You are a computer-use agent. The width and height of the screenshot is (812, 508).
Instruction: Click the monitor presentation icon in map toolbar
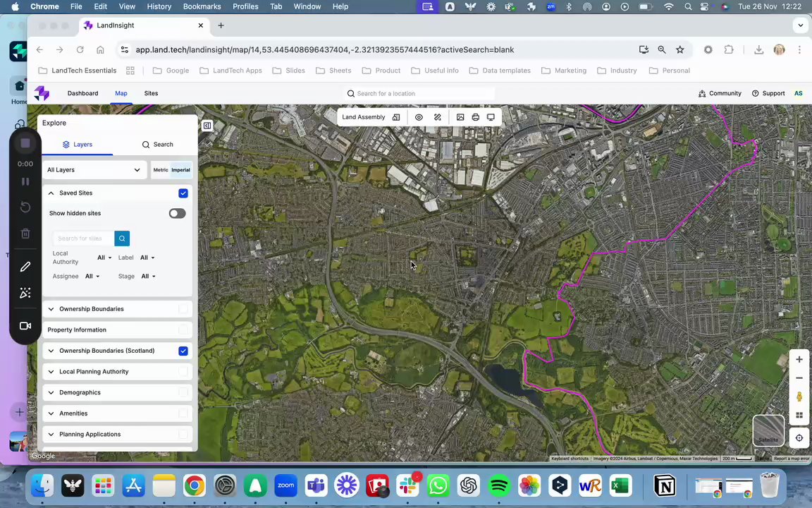pos(491,117)
